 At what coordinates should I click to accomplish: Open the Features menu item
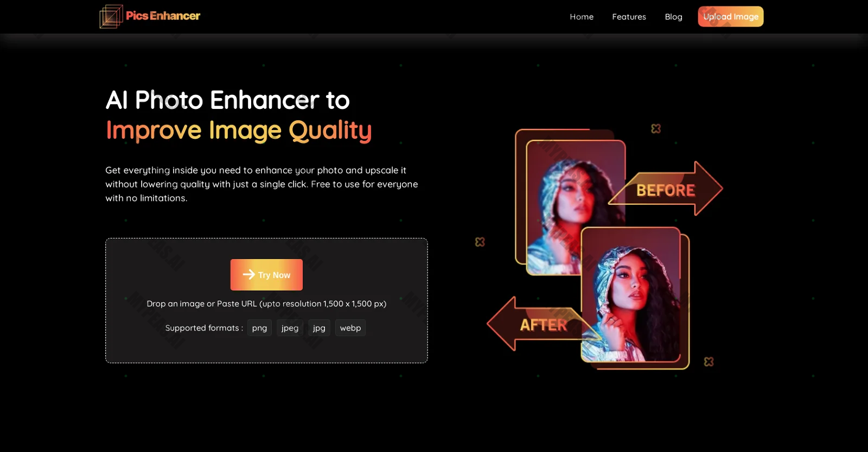click(629, 17)
